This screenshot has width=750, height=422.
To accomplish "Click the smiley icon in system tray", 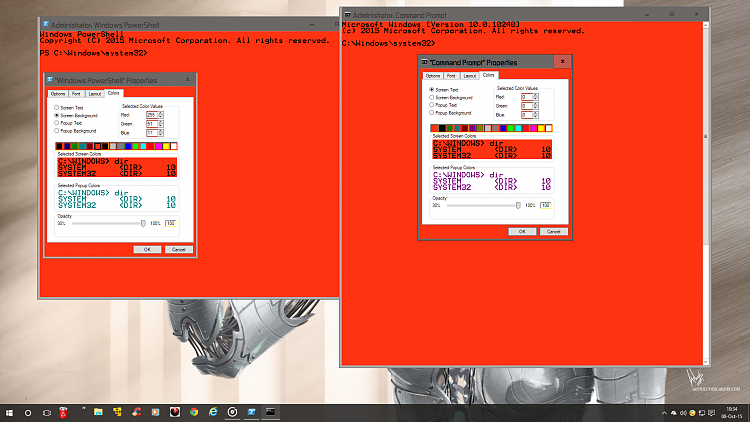I will pos(693,413).
